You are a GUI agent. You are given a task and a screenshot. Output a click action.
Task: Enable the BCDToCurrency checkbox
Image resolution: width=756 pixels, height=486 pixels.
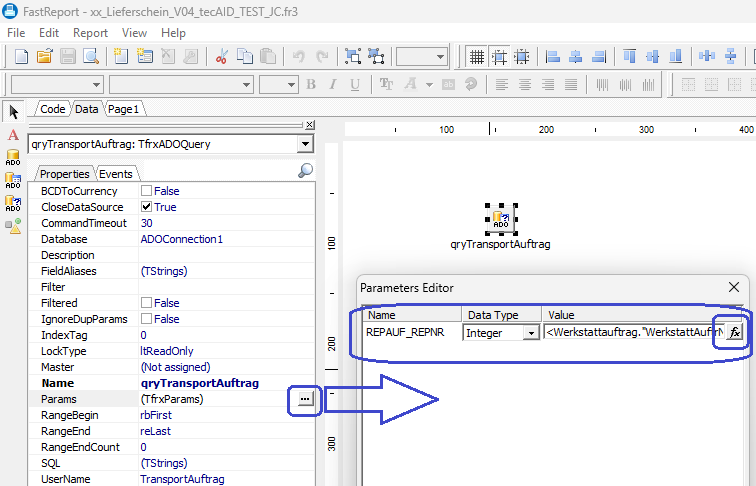pos(146,191)
